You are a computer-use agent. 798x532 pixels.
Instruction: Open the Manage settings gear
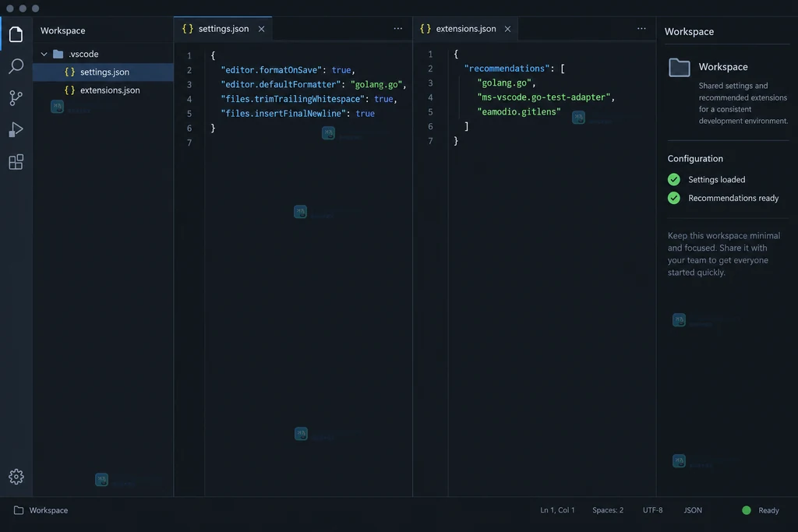coord(16,477)
